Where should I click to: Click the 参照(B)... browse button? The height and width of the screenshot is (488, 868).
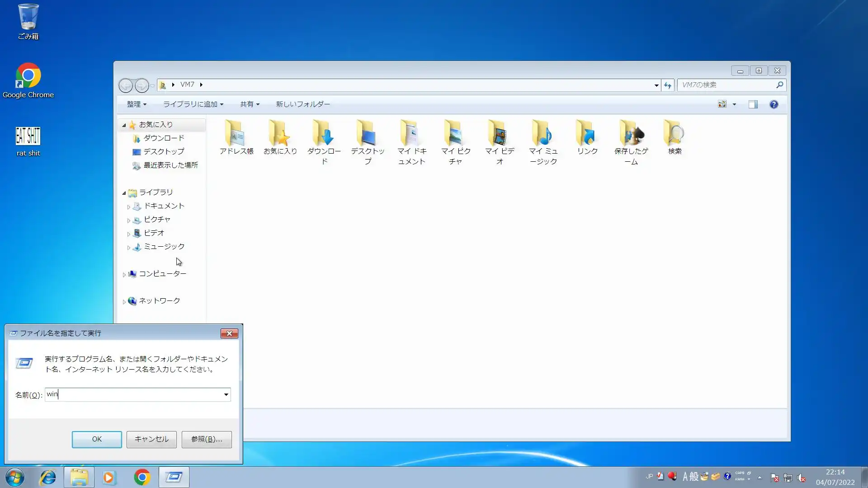click(207, 439)
